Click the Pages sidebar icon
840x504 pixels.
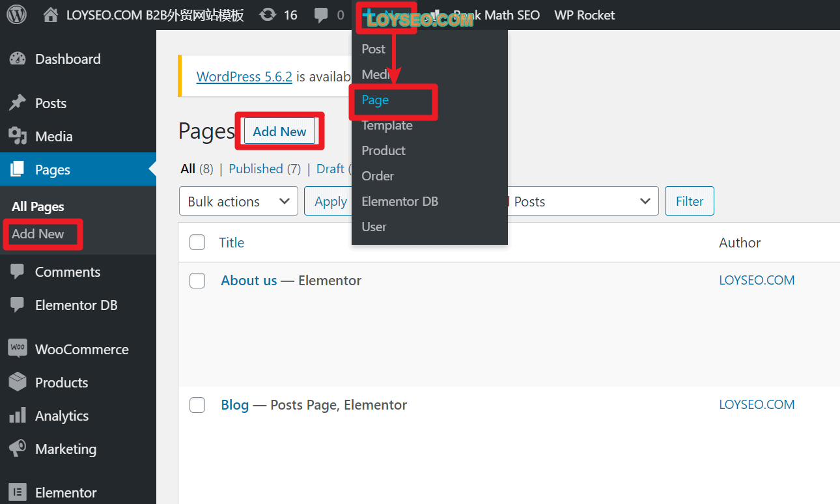coord(18,169)
